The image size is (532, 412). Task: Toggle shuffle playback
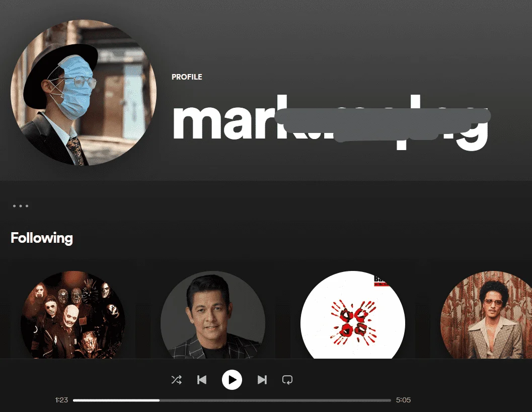(177, 380)
